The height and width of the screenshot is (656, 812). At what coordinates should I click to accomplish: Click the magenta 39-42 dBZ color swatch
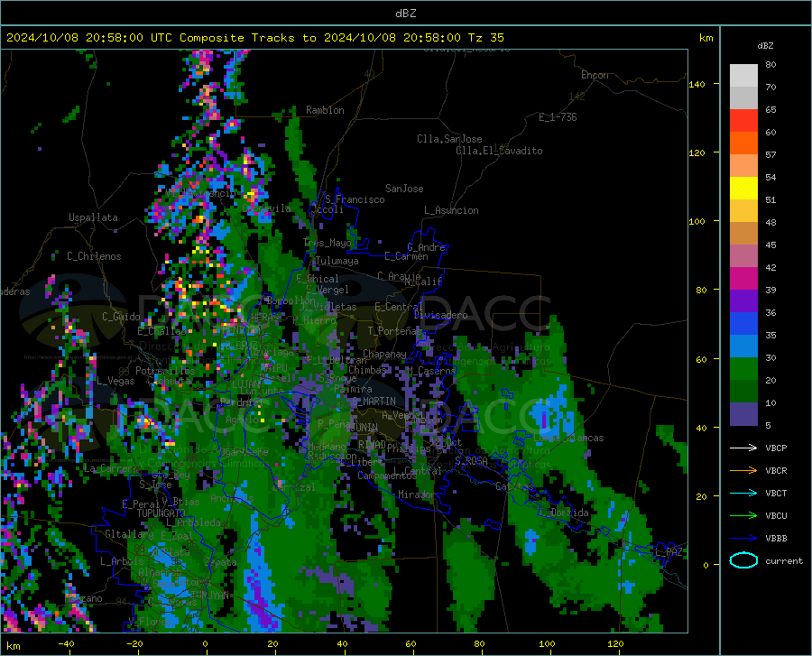(743, 278)
